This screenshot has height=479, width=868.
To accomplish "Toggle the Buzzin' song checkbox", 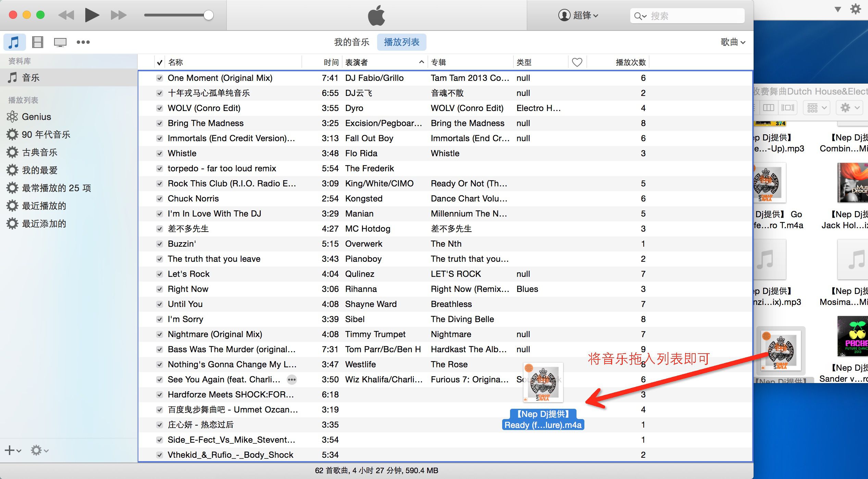I will (159, 244).
